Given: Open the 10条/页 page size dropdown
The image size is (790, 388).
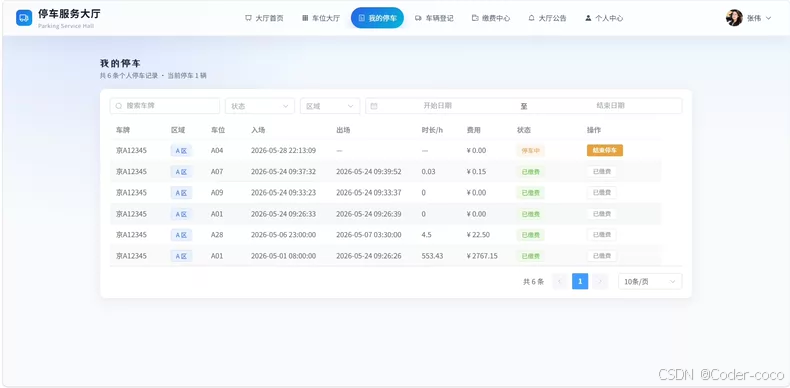Looking at the screenshot, I should tap(650, 282).
